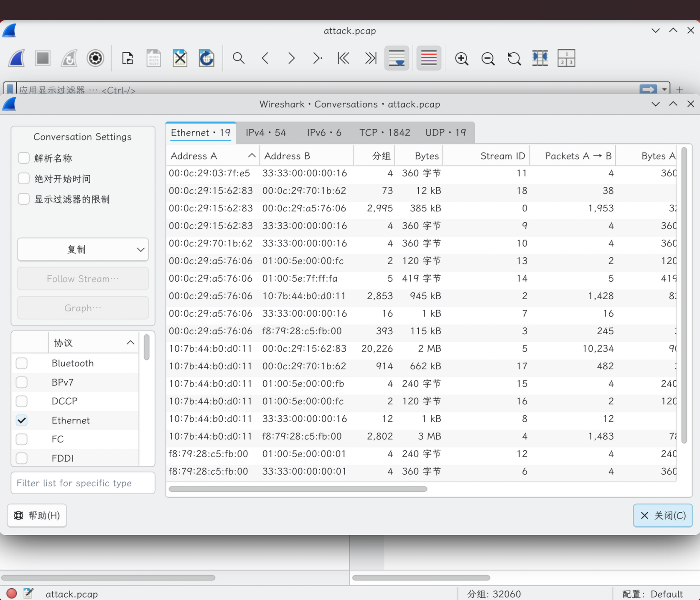The height and width of the screenshot is (600, 700).
Task: Switch to the IPv4 · 54 tab
Action: [266, 132]
